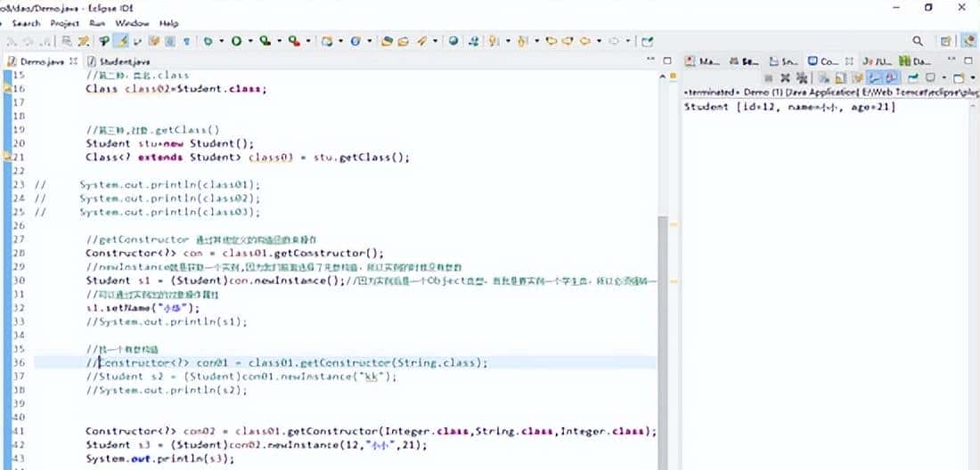Click Remove Launch X icon in Console
This screenshot has height=470, width=980.
[786, 77]
